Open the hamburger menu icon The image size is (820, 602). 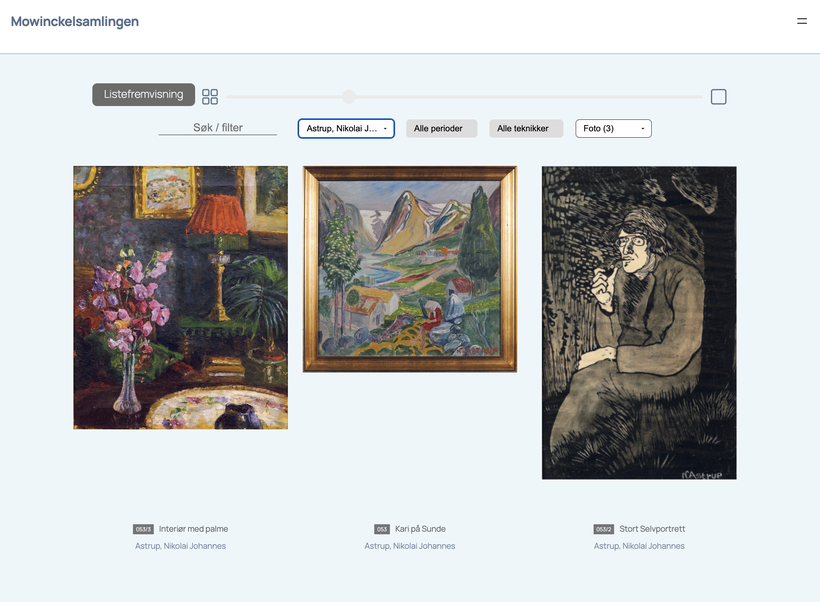[802, 21]
